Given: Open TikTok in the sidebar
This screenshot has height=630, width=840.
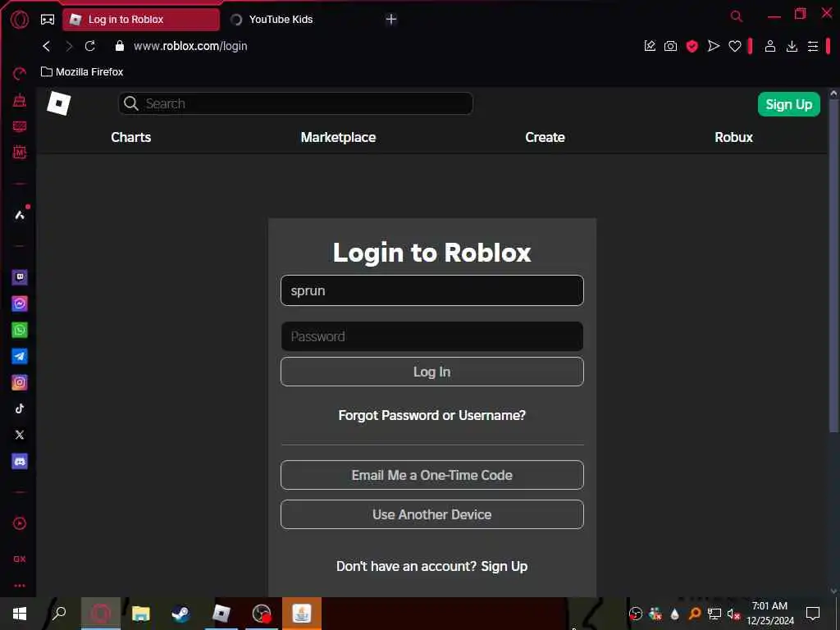Looking at the screenshot, I should point(20,409).
